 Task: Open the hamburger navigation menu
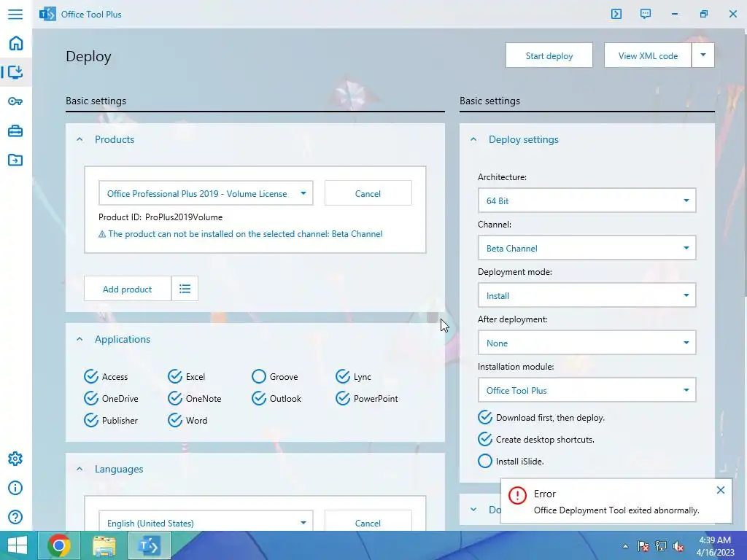15,14
